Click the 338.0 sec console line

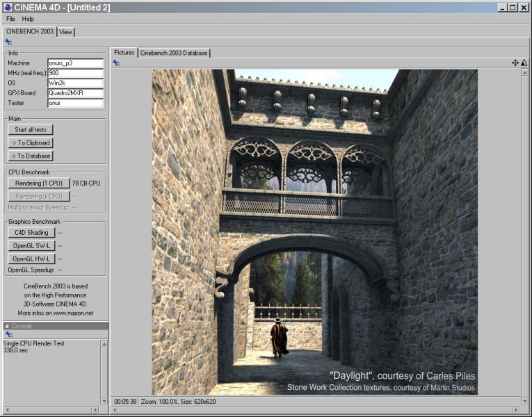pos(15,350)
